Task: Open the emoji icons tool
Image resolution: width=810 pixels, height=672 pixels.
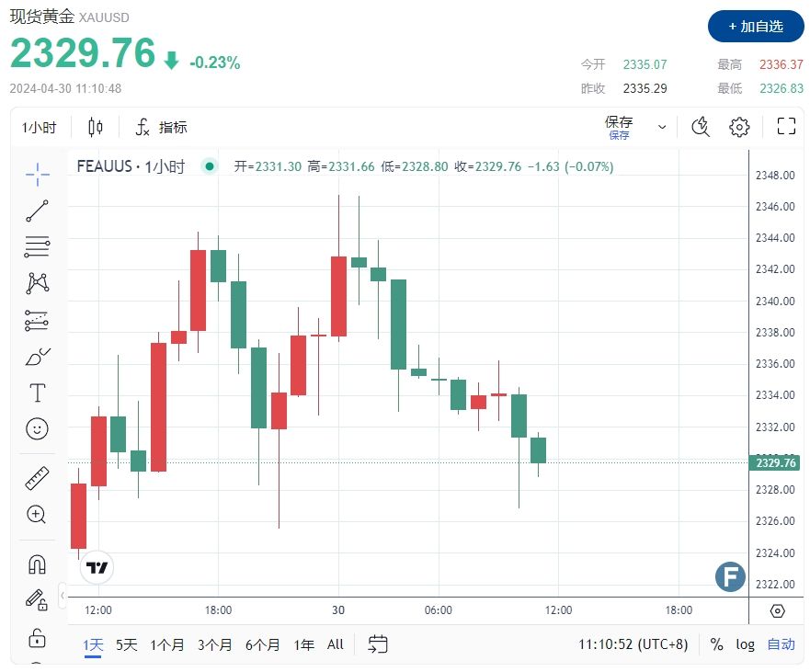Action: tap(38, 428)
